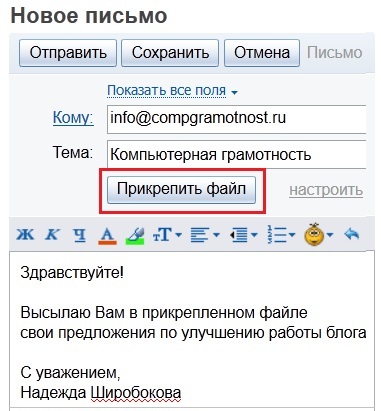Expand the Показать все поля fields
Screen dimensions: 381x411
coord(173,91)
